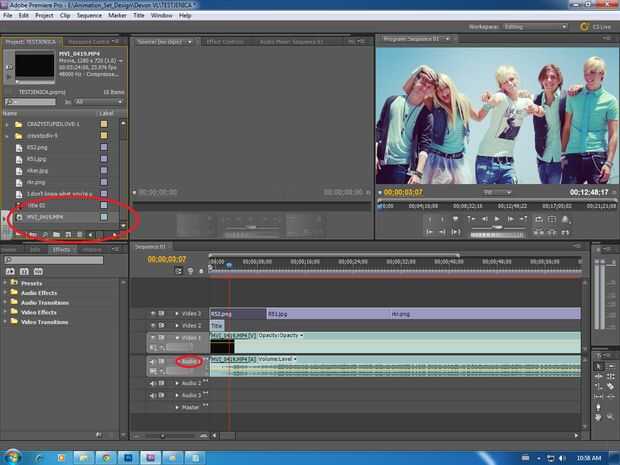
Task: Click Set In Point icon in Program monitor
Action: tap(430, 219)
